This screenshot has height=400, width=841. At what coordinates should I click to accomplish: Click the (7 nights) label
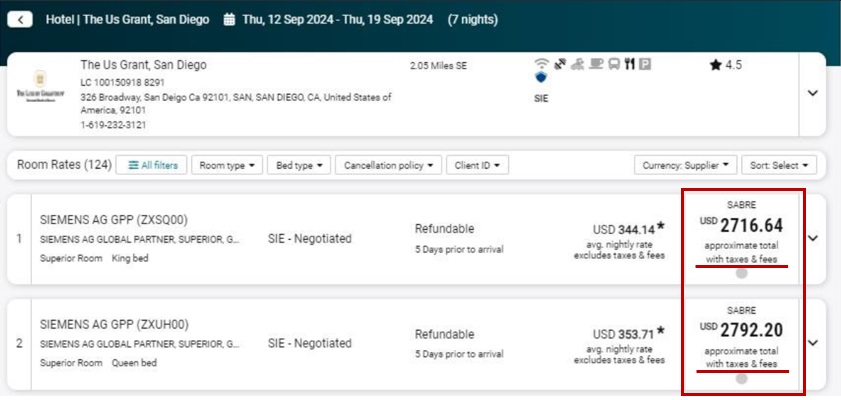pyautogui.click(x=473, y=20)
